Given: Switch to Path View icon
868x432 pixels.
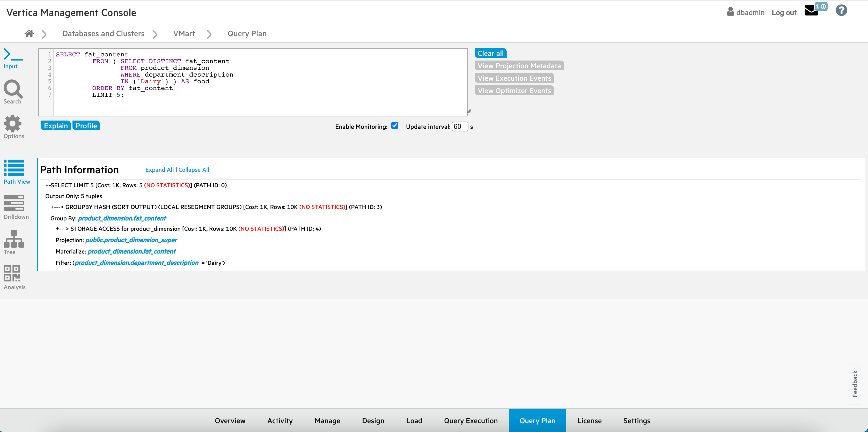Looking at the screenshot, I should (x=14, y=168).
